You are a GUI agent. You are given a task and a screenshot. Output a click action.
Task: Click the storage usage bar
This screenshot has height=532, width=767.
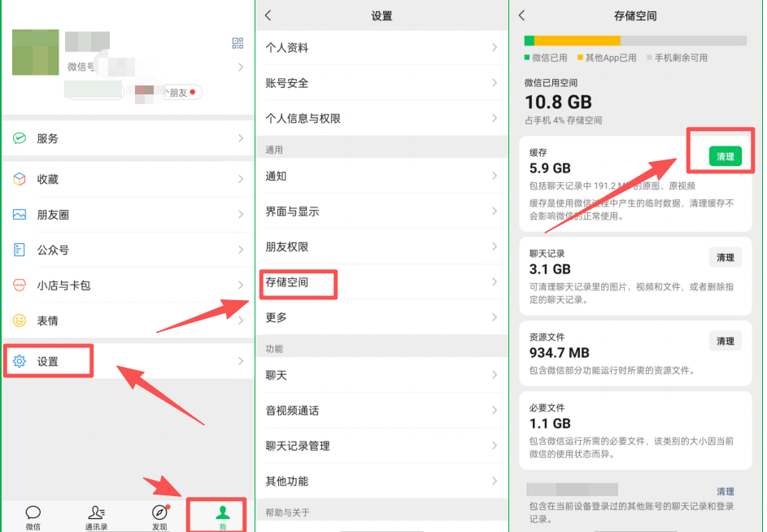(x=635, y=41)
